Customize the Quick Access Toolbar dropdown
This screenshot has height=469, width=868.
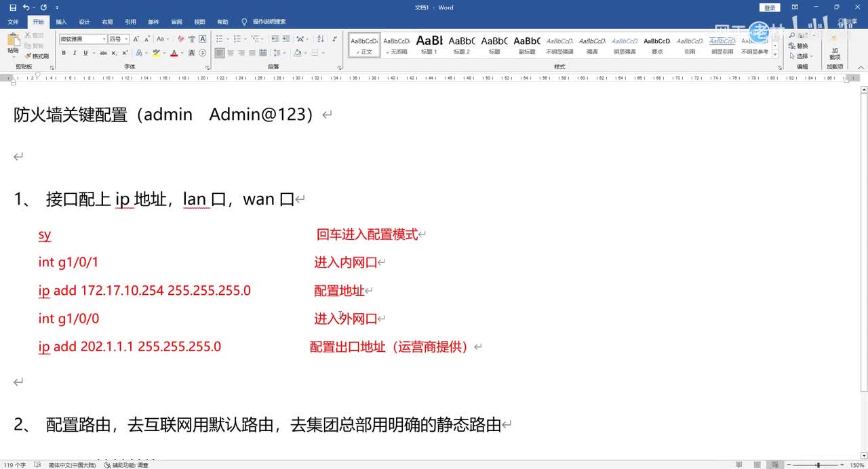tap(57, 7)
